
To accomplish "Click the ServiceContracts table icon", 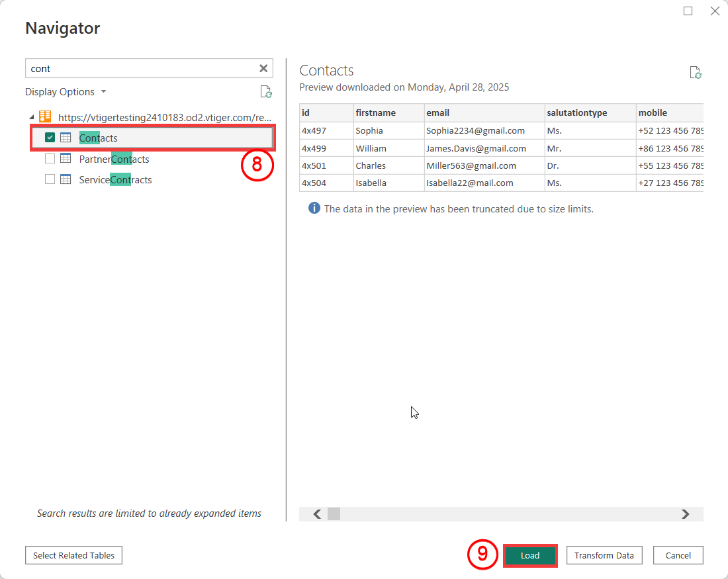I will click(x=66, y=179).
